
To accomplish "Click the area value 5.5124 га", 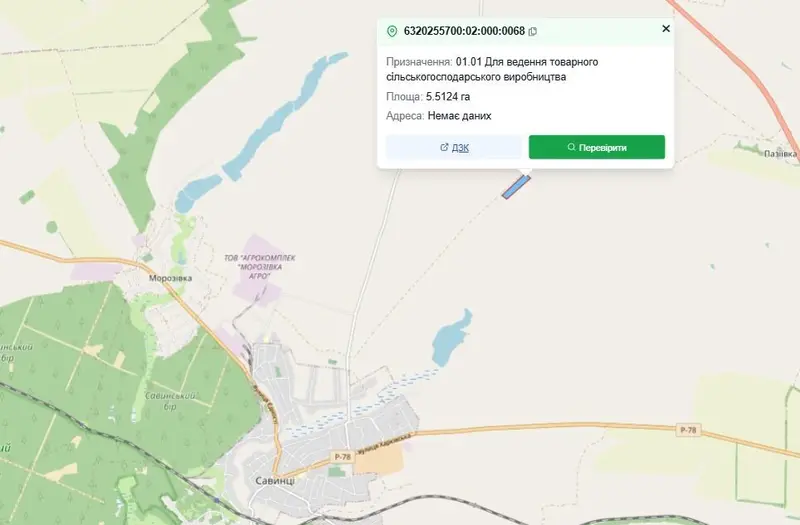I will 448,96.
